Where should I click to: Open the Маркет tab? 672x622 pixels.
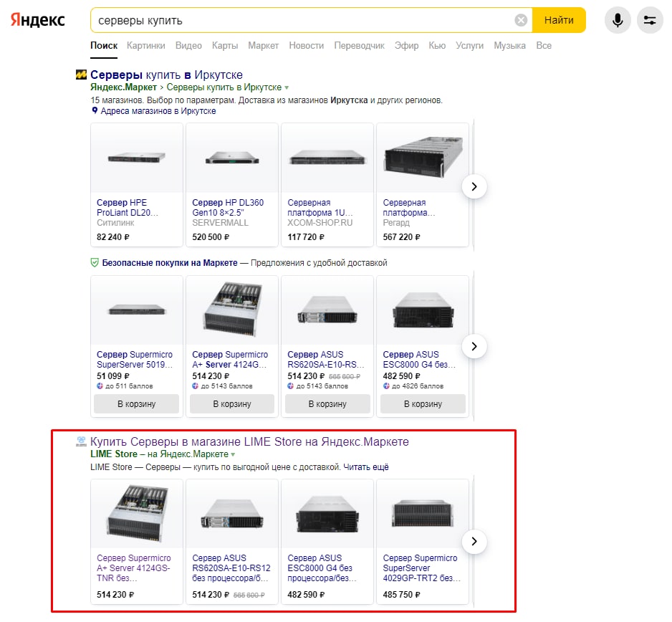click(263, 45)
